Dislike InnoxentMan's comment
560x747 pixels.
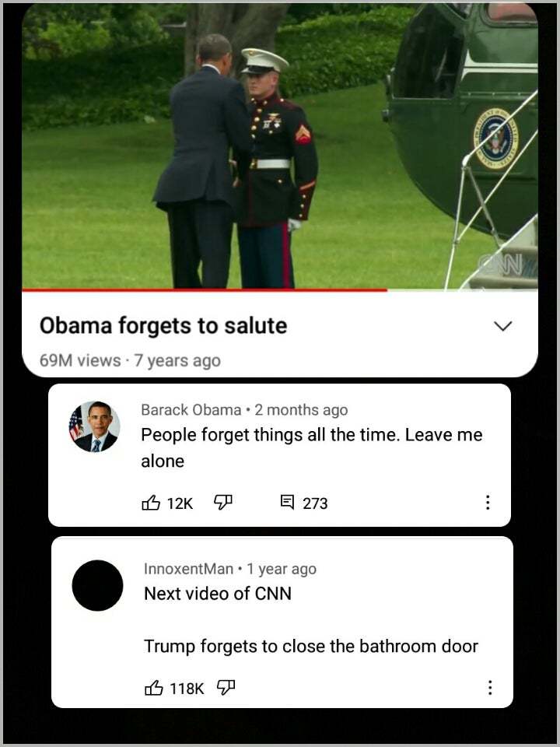(x=226, y=688)
